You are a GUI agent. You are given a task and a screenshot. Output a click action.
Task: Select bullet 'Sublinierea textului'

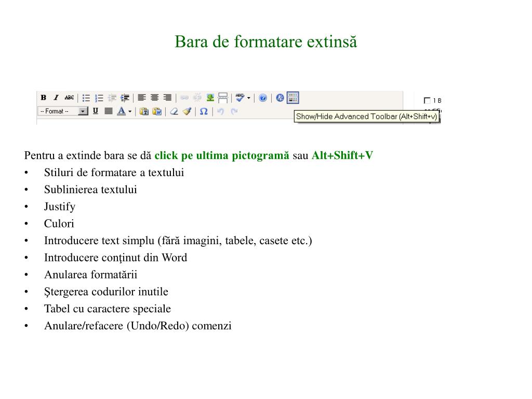click(90, 190)
